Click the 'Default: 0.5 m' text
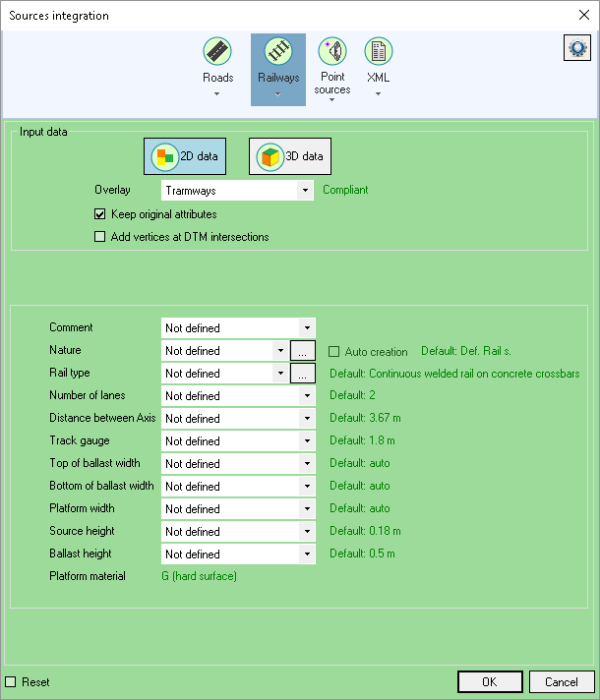 point(362,554)
